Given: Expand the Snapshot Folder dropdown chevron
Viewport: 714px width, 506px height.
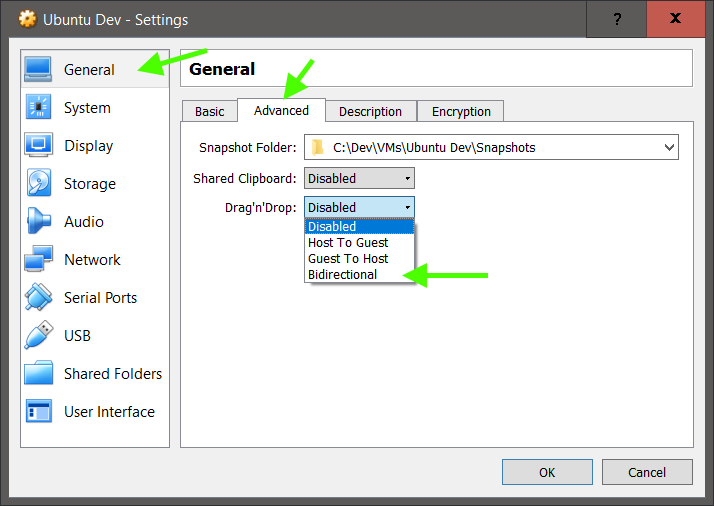Looking at the screenshot, I should point(669,147).
